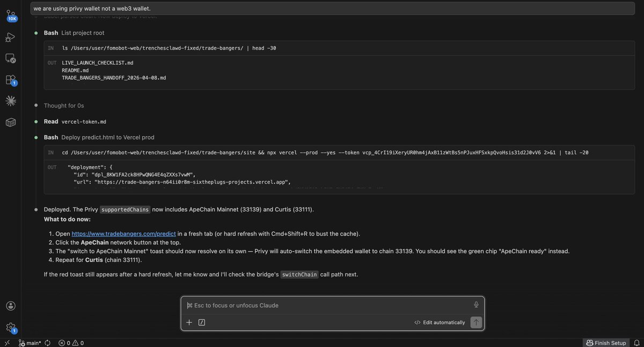
Task: Click the 'Bash Deploy predict.html to Vercel prod' header
Action: [x=99, y=137]
